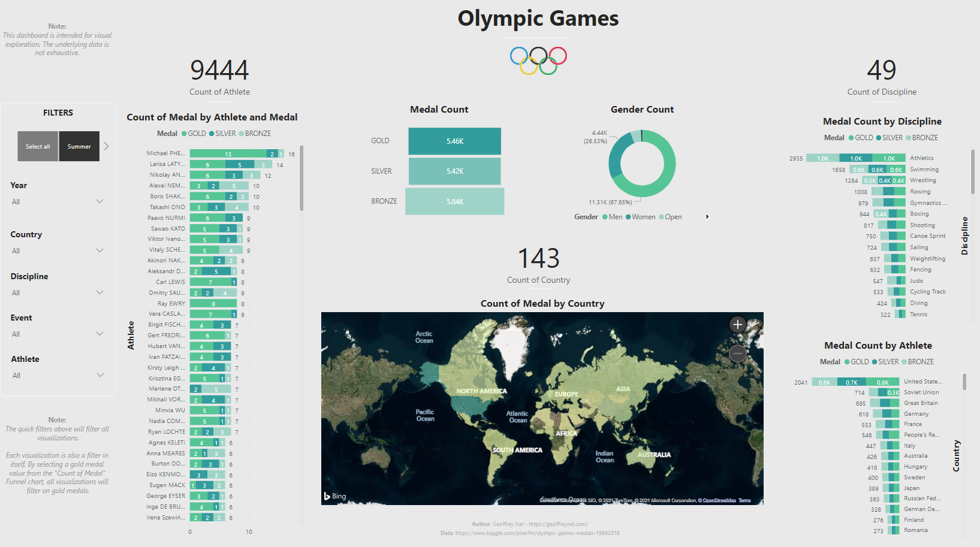Zoom out the map with minus button
This screenshot has height=547, width=980.
(x=737, y=354)
